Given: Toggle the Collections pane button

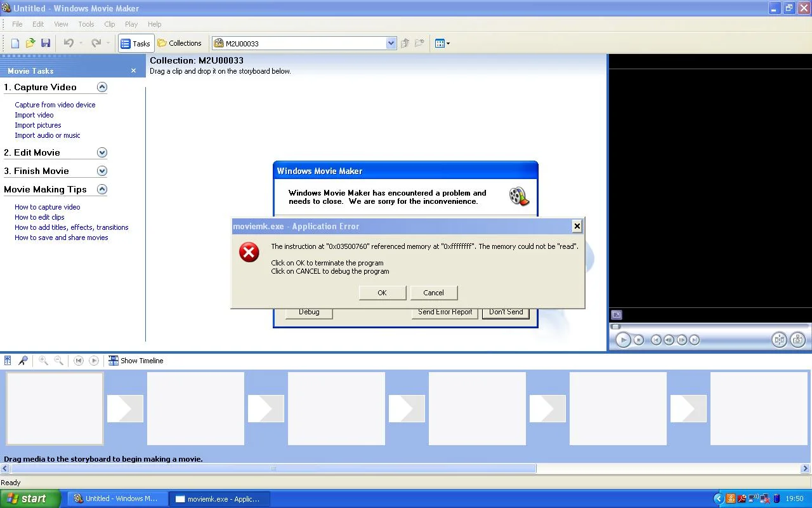Looking at the screenshot, I should click(180, 43).
